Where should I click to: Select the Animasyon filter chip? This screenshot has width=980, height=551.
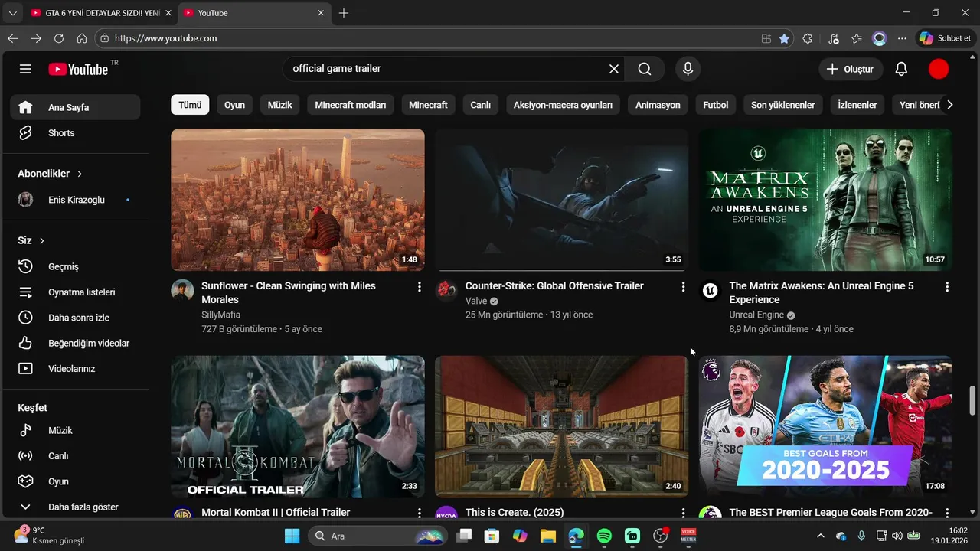pos(658,105)
